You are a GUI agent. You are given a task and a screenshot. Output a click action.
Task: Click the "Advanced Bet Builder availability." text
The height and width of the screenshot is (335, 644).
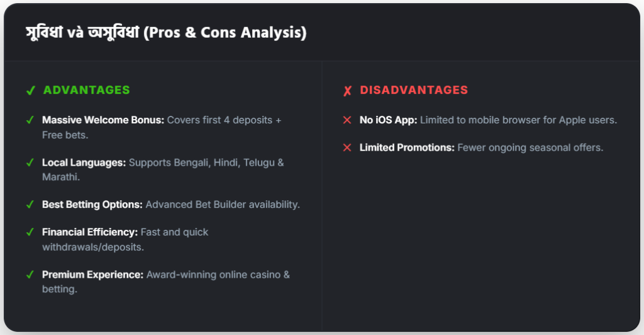coord(223,205)
